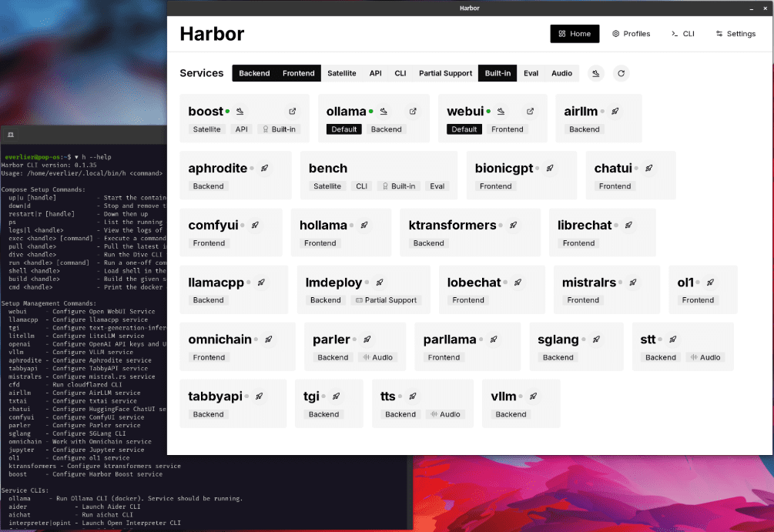Screen dimensions: 774x532
Task: Click the Audio tag on stt card
Action: (x=705, y=357)
